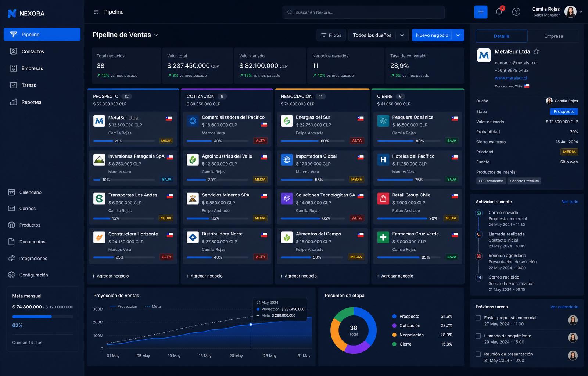The image size is (588, 376).
Task: Click the Contactos sidebar icon
Action: click(13, 51)
